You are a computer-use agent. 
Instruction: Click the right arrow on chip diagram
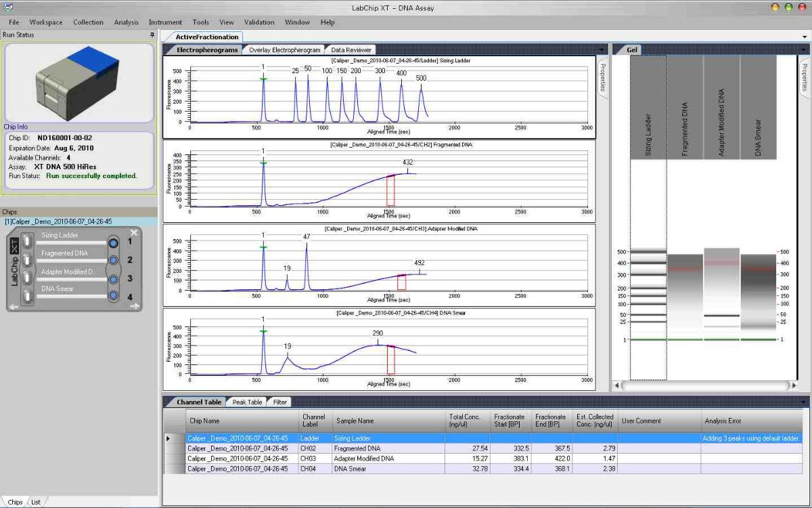(134, 307)
